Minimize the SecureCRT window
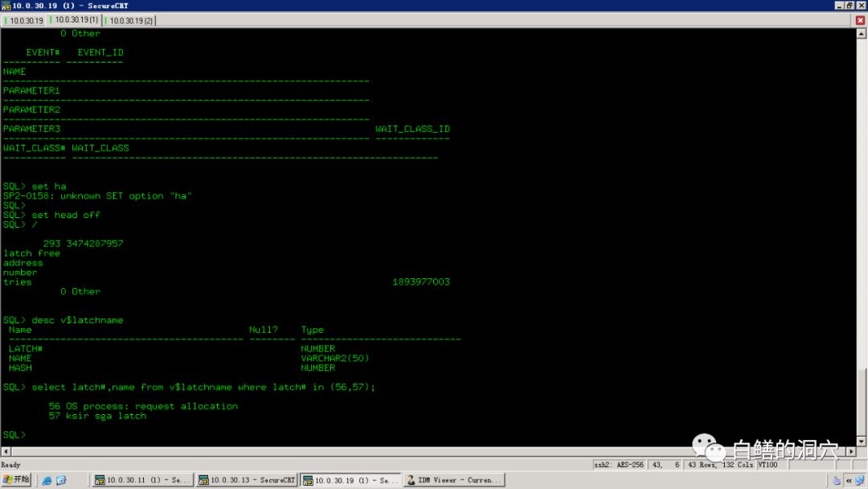Image resolution: width=868 pixels, height=489 pixels. pyautogui.click(x=840, y=6)
